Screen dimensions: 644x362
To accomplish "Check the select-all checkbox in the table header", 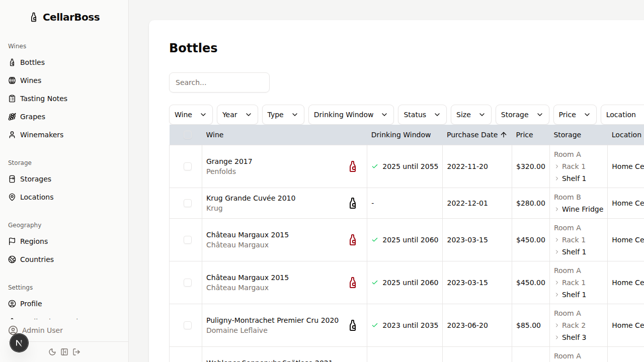I will [x=188, y=135].
